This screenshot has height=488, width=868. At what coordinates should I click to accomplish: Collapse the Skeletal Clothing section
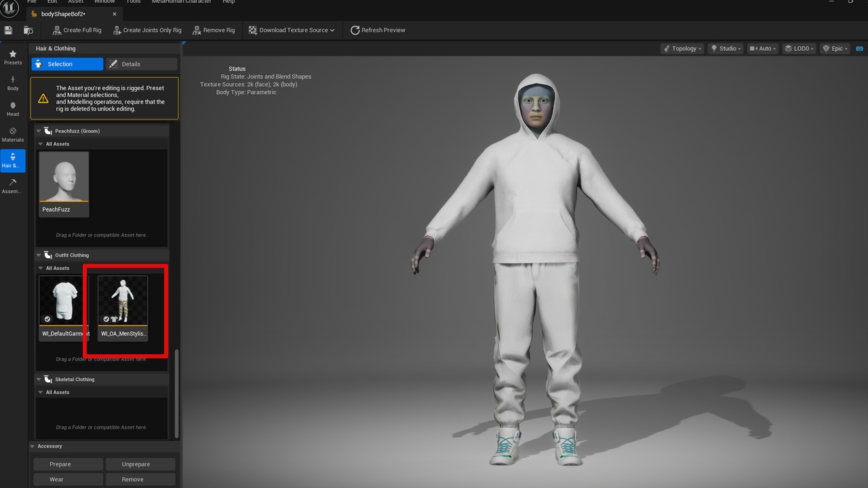[x=39, y=379]
